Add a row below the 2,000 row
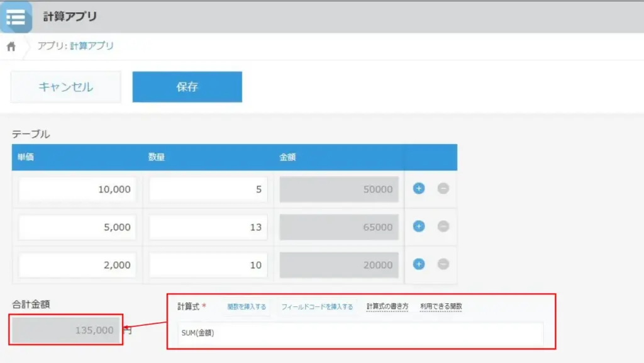Image resolution: width=644 pixels, height=363 pixels. tap(418, 265)
